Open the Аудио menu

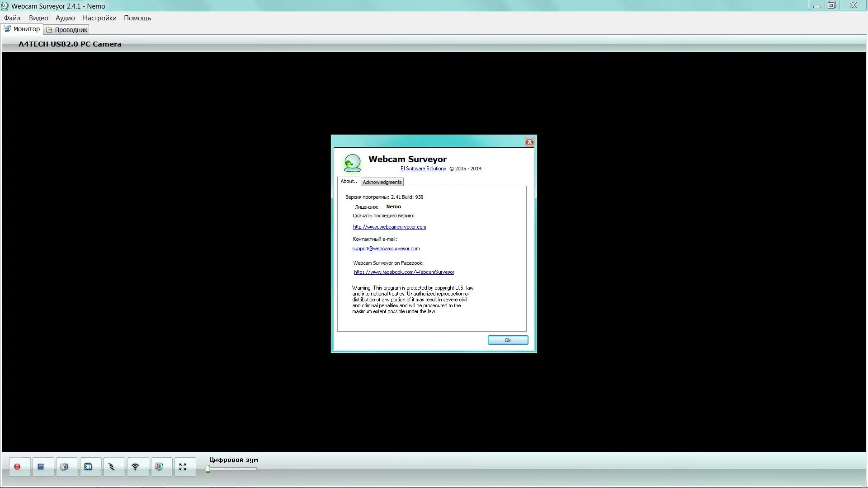[x=65, y=18]
